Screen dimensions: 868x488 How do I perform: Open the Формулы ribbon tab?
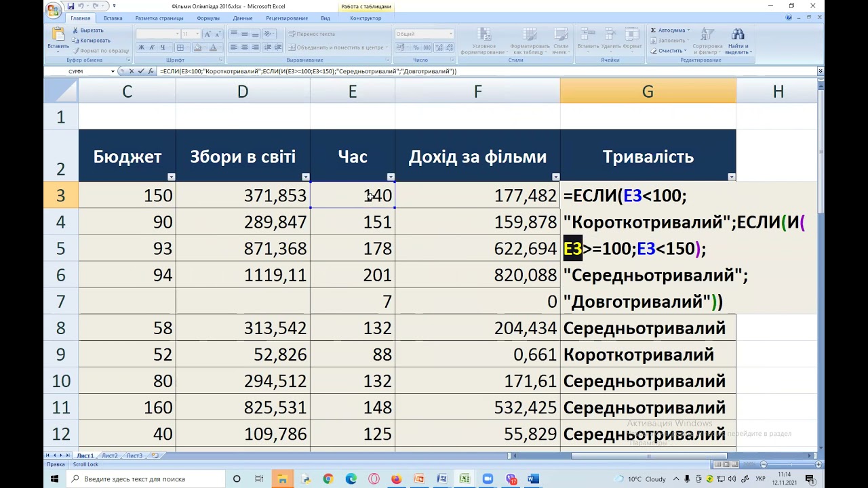point(208,18)
